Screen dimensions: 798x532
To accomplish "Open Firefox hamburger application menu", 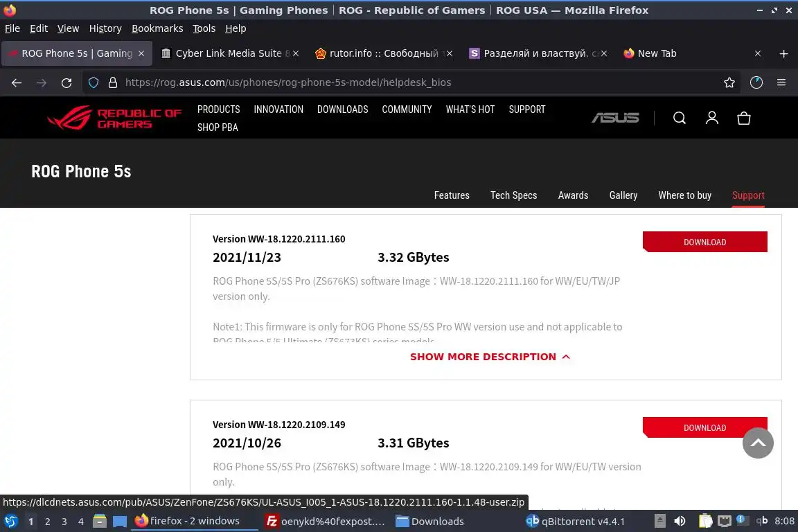I will pyautogui.click(x=781, y=82).
